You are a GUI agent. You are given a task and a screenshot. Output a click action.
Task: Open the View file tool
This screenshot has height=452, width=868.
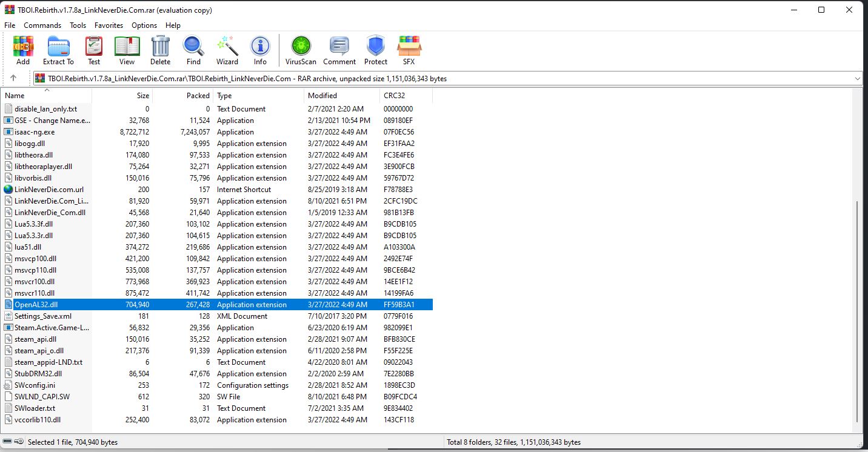pos(127,50)
